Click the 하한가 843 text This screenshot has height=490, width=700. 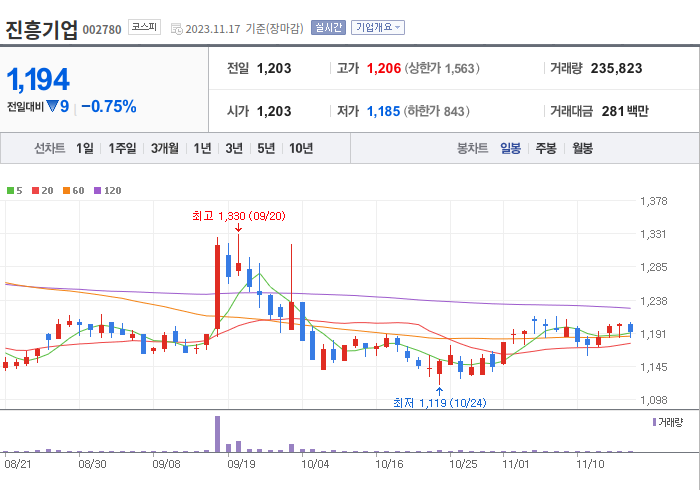point(437,111)
